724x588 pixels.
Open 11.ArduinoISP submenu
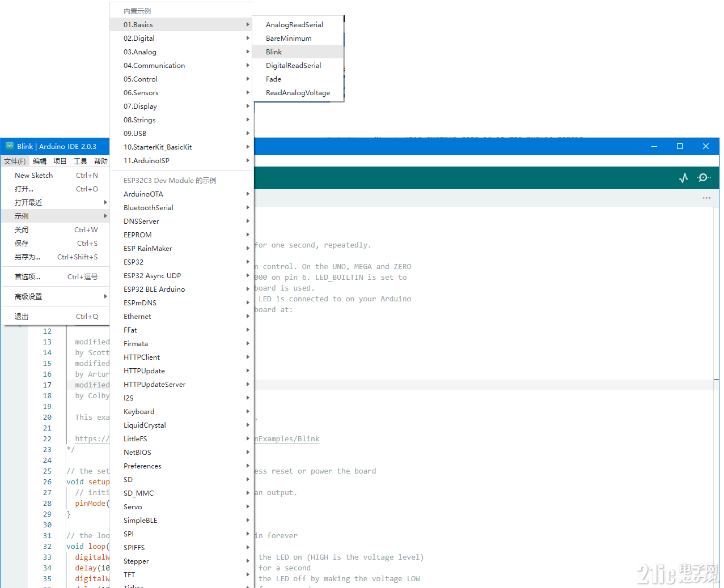(181, 161)
